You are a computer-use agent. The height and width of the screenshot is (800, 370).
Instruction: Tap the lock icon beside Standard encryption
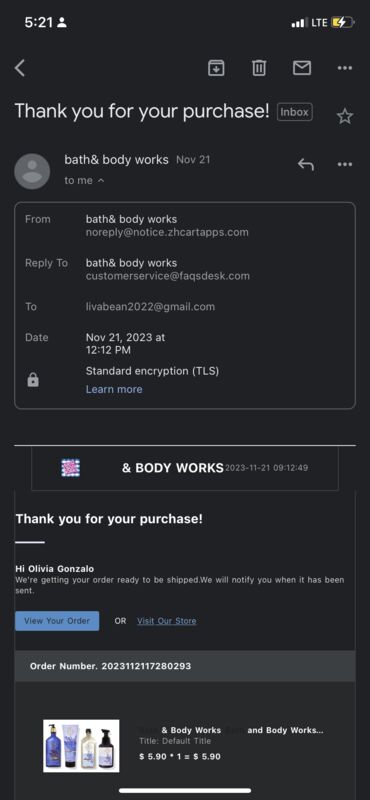coord(33,380)
